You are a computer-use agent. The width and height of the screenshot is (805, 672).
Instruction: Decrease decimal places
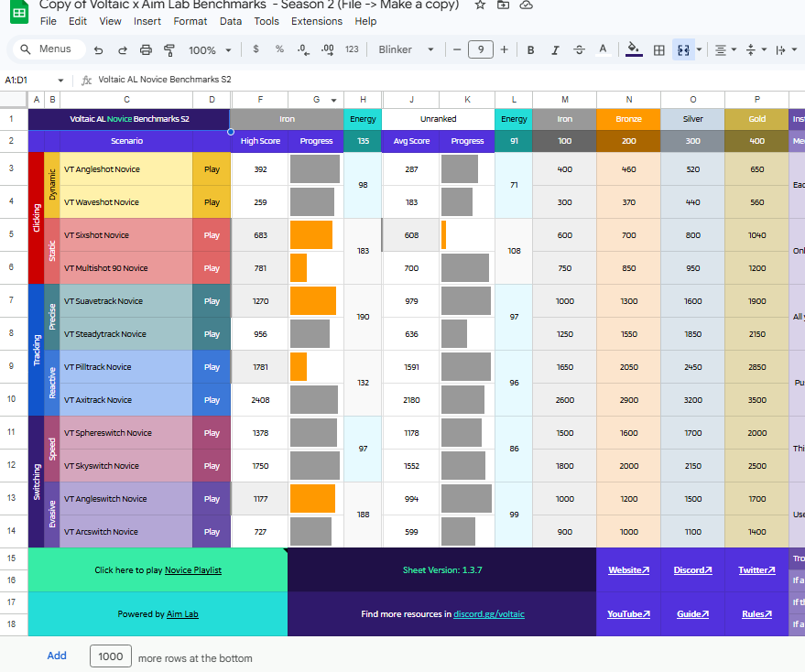tap(303, 49)
